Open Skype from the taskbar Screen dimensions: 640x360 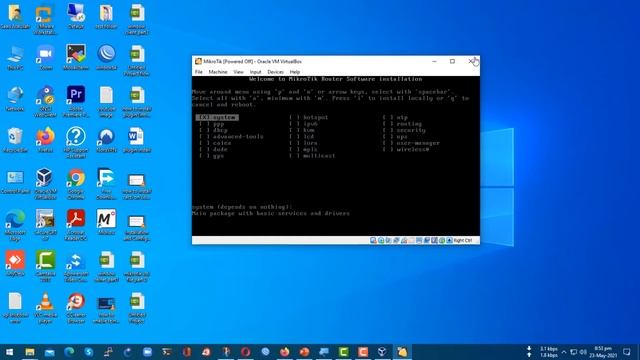[x=89, y=352]
